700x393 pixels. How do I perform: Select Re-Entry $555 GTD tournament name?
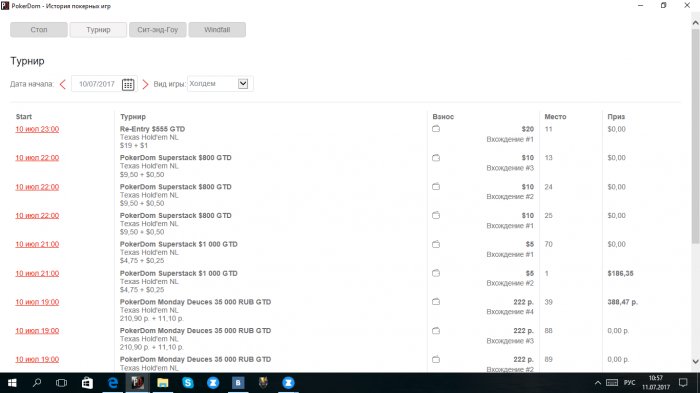[152, 129]
